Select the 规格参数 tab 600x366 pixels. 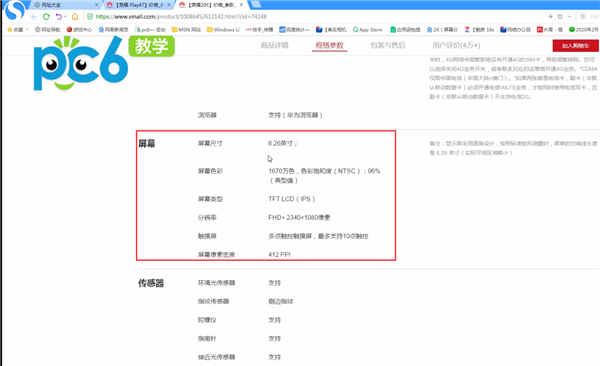[x=329, y=45]
